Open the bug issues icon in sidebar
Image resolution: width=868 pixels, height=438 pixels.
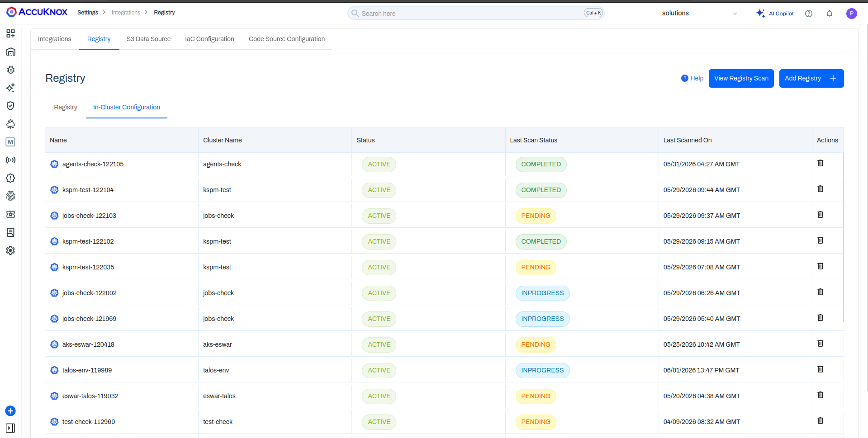(10, 70)
